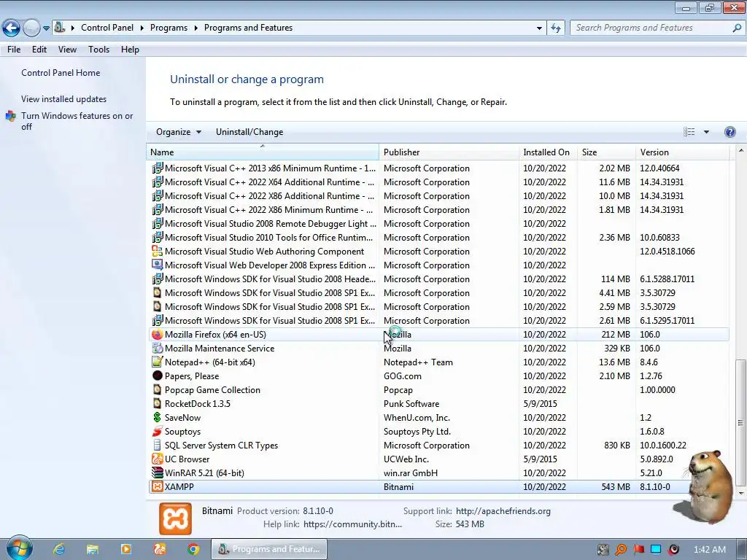Click the blue help question icon
Screen dimensions: 747x560
[x=729, y=132]
